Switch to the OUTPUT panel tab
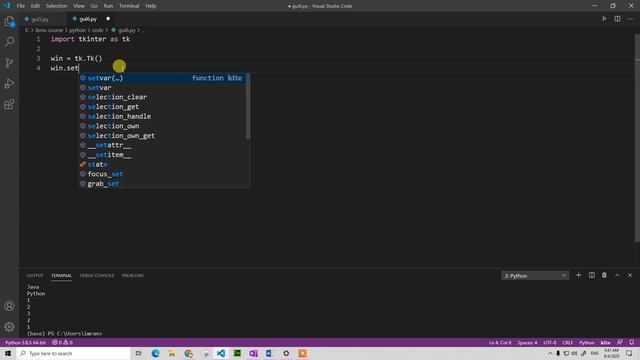 pos(35,276)
